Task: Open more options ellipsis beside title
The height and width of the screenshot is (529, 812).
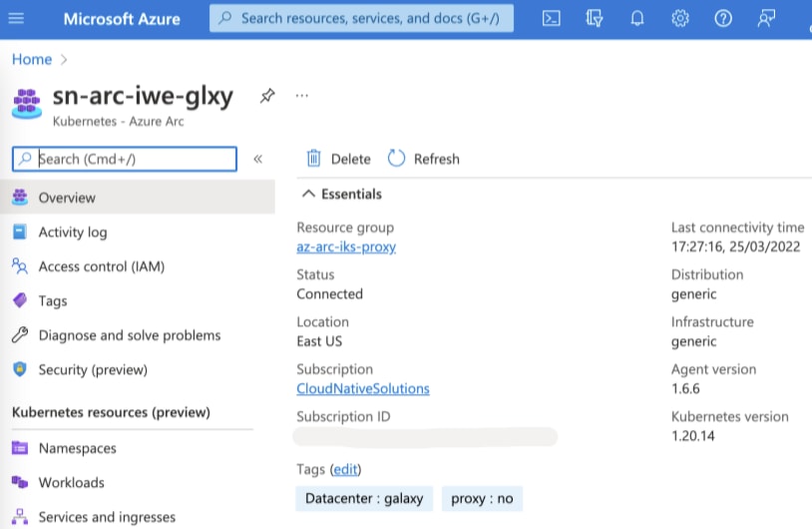Action: coord(302,96)
